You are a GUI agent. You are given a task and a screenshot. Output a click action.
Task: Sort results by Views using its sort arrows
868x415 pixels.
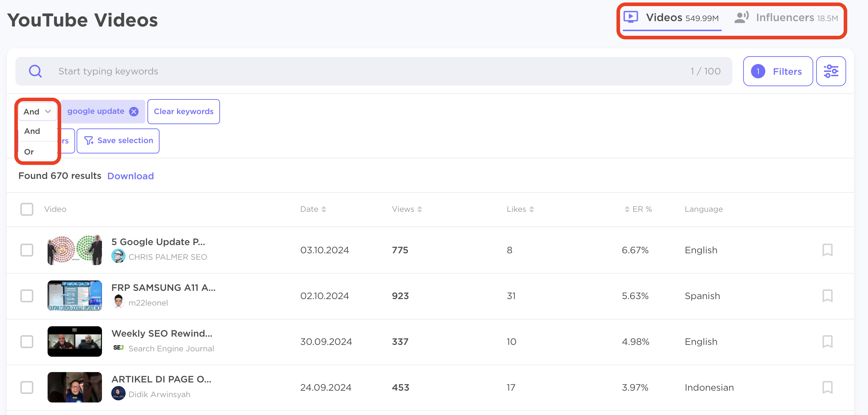click(420, 209)
